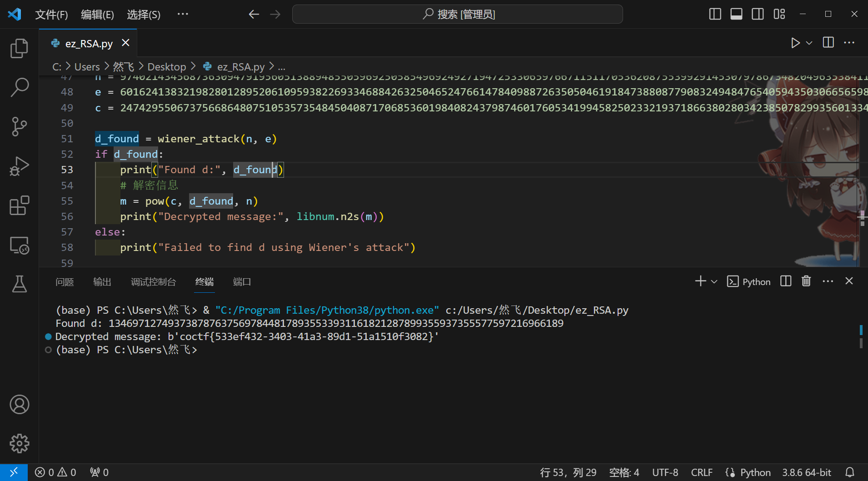Click the forwarded ports 0 indicator

point(99,472)
